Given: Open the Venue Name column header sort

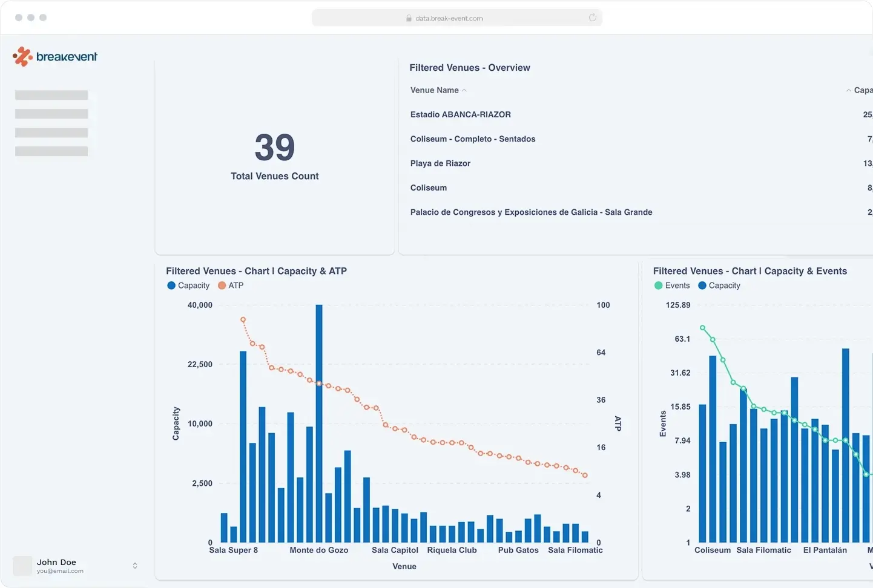Looking at the screenshot, I should [x=434, y=90].
